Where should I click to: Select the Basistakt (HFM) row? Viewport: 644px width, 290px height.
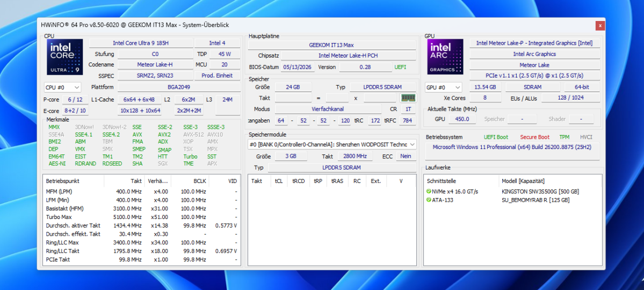142,209
